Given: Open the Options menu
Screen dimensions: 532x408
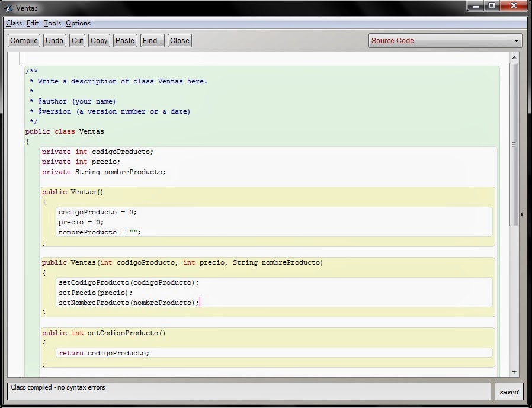Looking at the screenshot, I should [78, 23].
